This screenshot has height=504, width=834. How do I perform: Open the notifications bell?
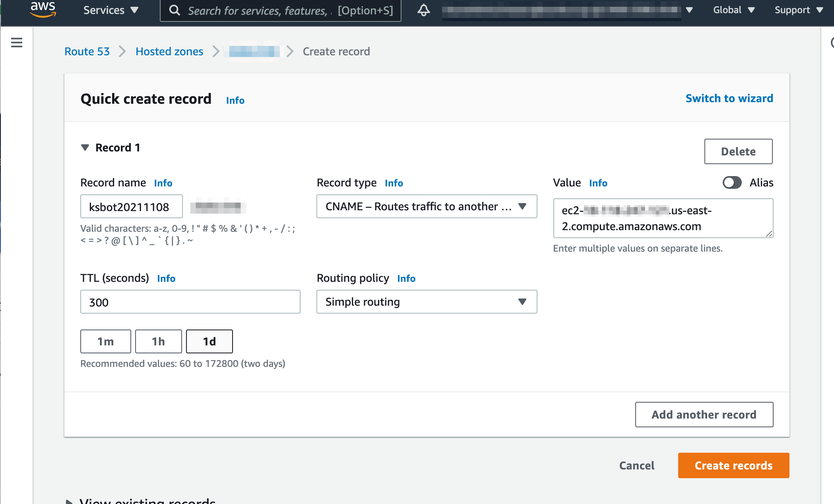point(423,10)
